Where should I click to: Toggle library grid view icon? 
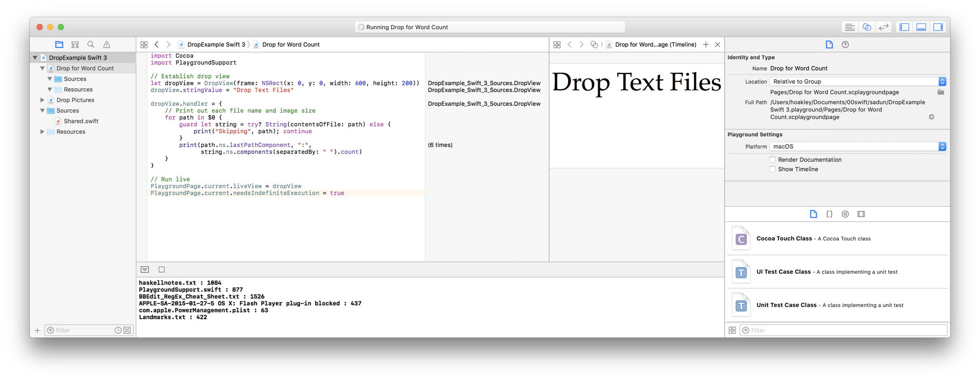[732, 330]
